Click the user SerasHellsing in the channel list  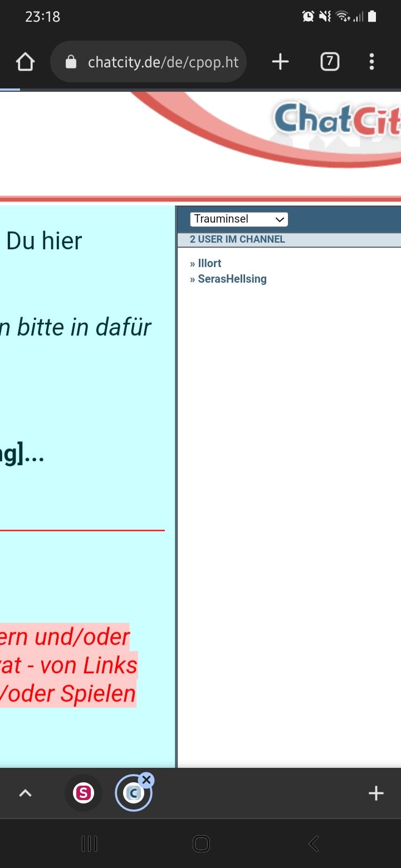pyautogui.click(x=232, y=279)
